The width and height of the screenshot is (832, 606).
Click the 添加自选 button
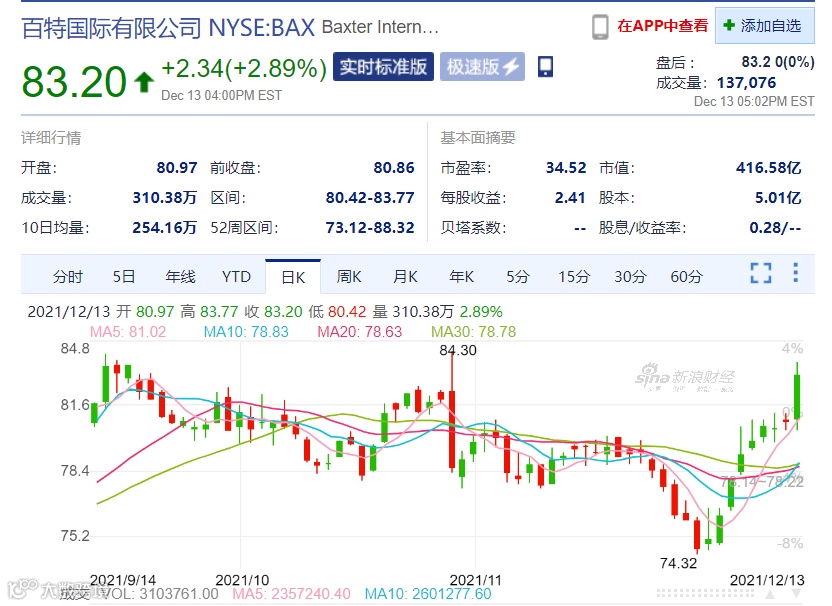(765, 25)
